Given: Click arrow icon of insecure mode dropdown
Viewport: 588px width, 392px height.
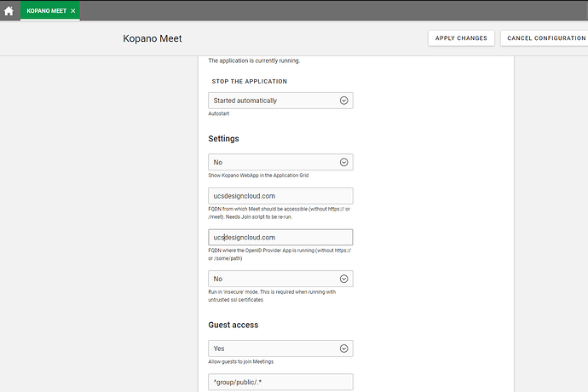Looking at the screenshot, I should point(344,279).
